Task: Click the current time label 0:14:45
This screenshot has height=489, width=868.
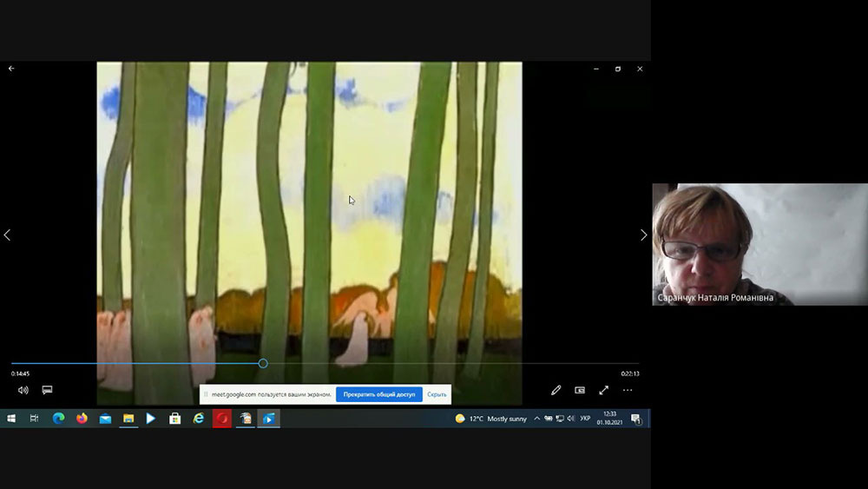Action: (x=21, y=373)
